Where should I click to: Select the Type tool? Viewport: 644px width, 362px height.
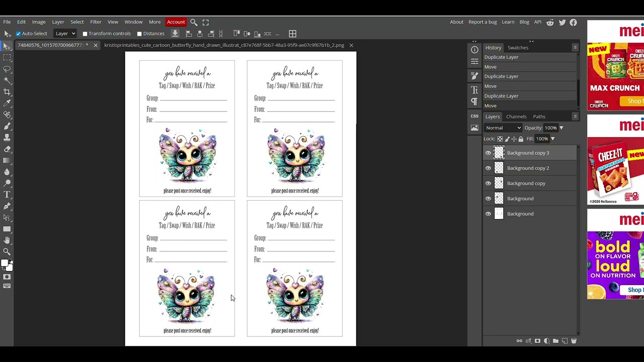pyautogui.click(x=7, y=195)
